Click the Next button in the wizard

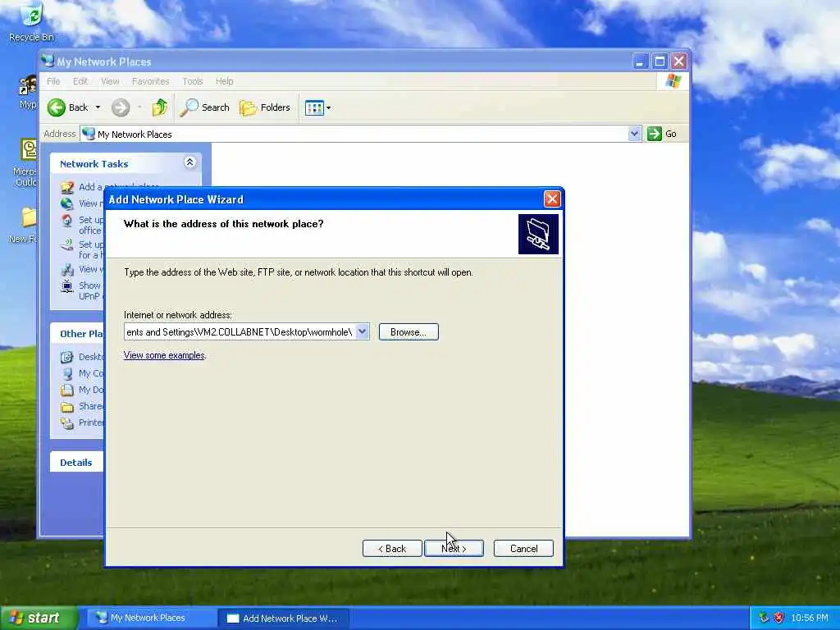point(454,548)
